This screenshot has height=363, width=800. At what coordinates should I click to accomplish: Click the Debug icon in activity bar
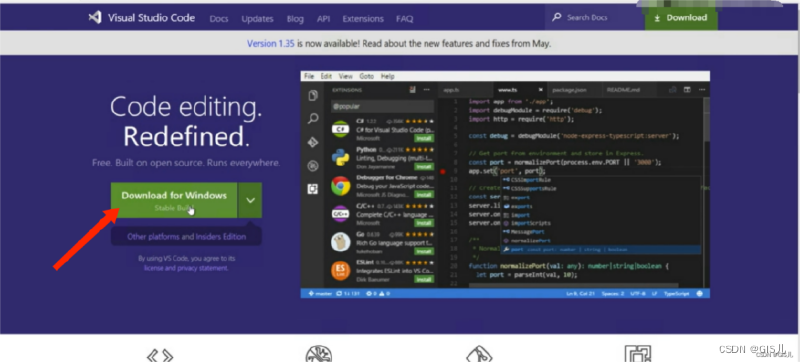(x=313, y=166)
